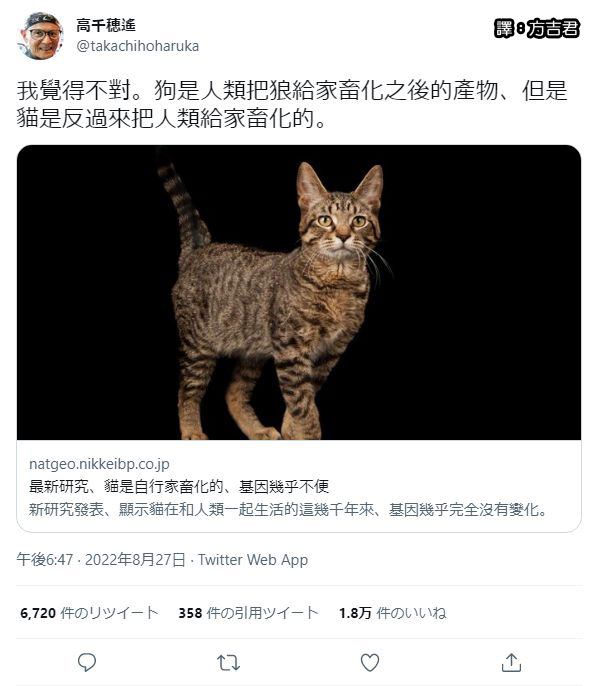Click the tweet body text about cats
The height and width of the screenshot is (686, 598).
click(x=292, y=104)
